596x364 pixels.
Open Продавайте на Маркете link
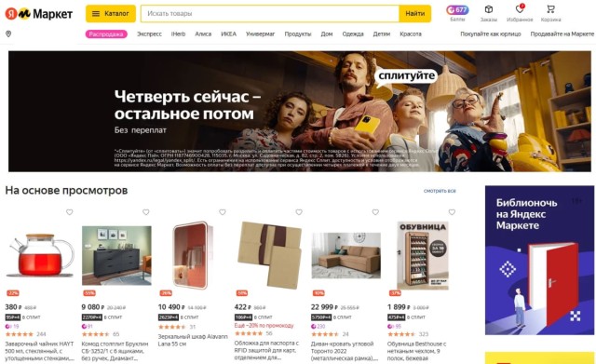tap(562, 34)
